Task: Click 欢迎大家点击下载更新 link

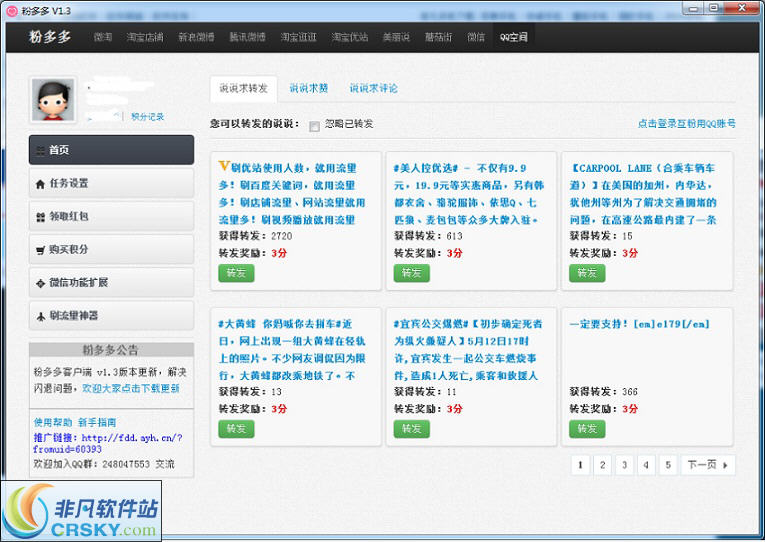Action: click(x=131, y=388)
